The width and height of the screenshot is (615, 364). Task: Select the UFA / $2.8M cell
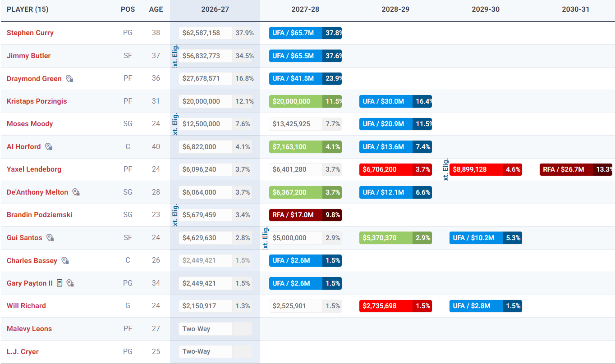[x=486, y=306]
